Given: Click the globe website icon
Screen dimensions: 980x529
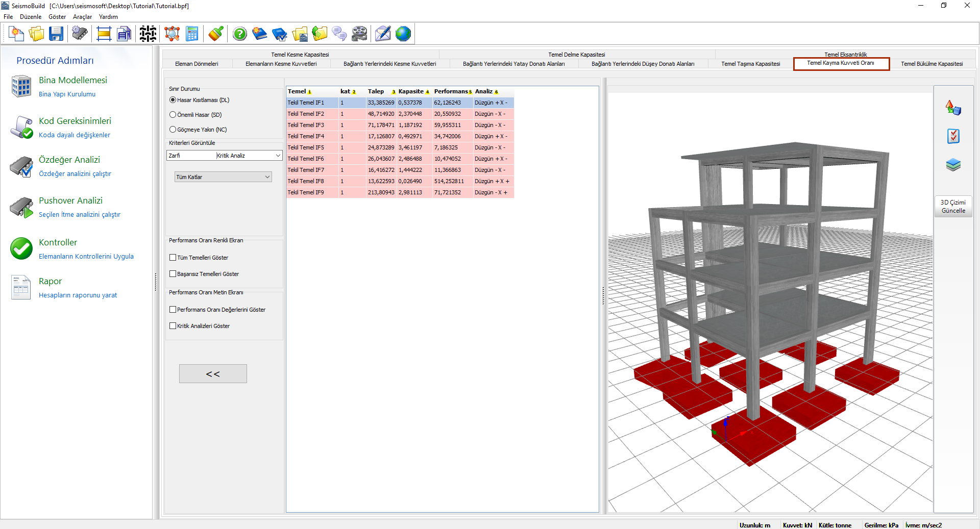Looking at the screenshot, I should [403, 34].
